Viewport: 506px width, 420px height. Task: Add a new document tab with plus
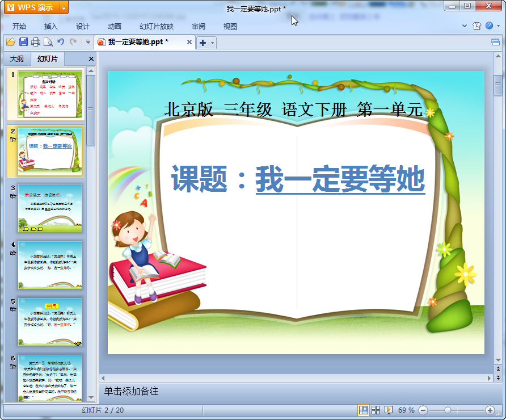(x=203, y=43)
